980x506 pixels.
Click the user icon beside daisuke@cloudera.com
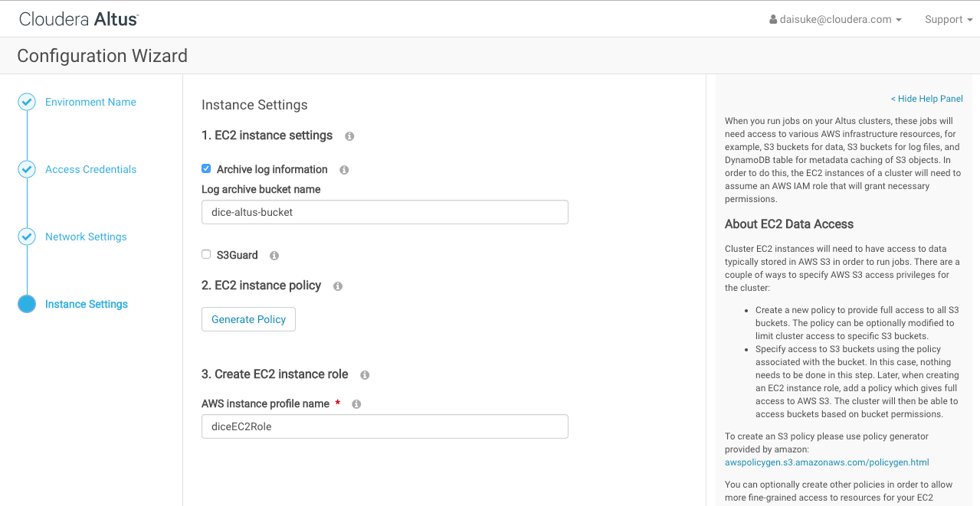(x=773, y=20)
